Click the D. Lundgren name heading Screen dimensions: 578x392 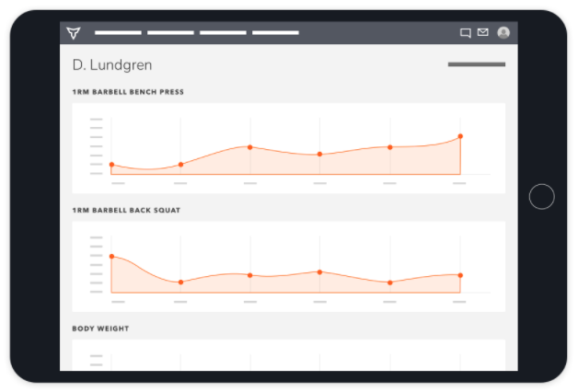click(x=112, y=65)
